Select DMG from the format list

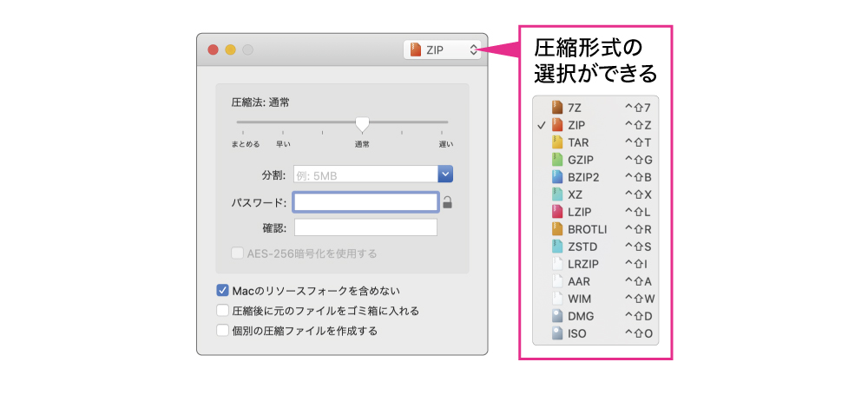pyautogui.click(x=595, y=316)
